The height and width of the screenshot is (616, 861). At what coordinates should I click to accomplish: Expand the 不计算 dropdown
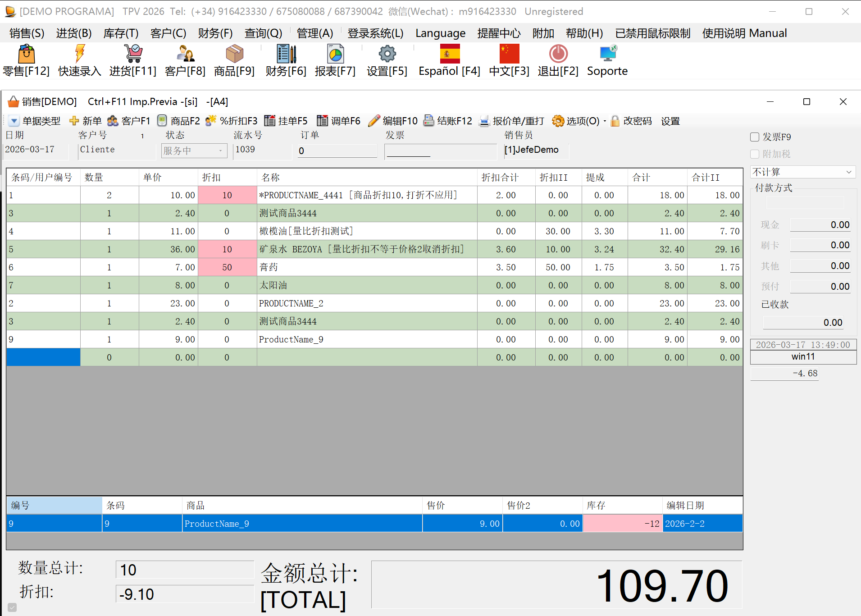click(x=803, y=172)
